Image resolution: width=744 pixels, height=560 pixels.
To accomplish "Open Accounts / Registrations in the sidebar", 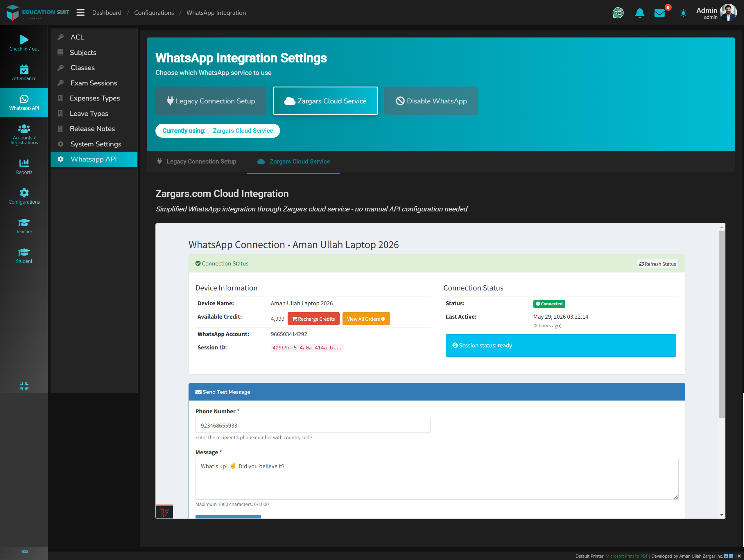I will (24, 134).
